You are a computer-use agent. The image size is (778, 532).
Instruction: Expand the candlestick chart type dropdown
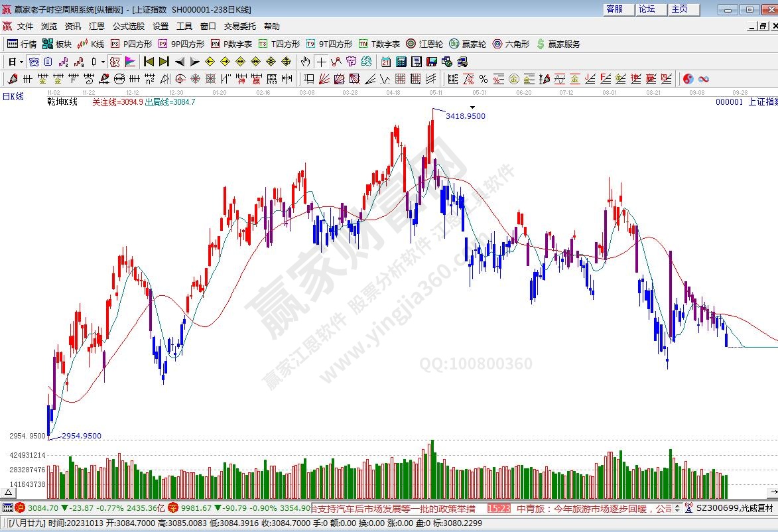click(x=102, y=62)
